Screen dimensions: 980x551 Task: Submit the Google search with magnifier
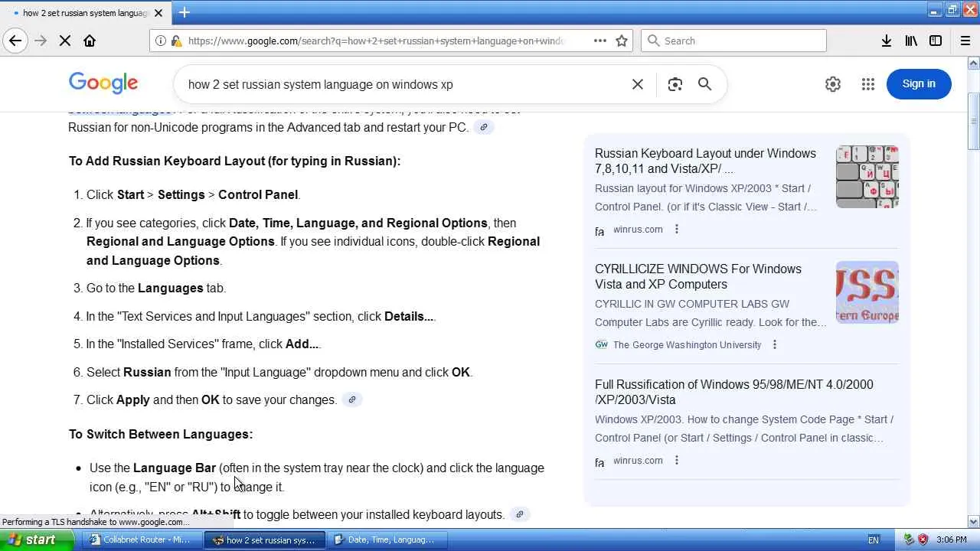[x=705, y=84]
